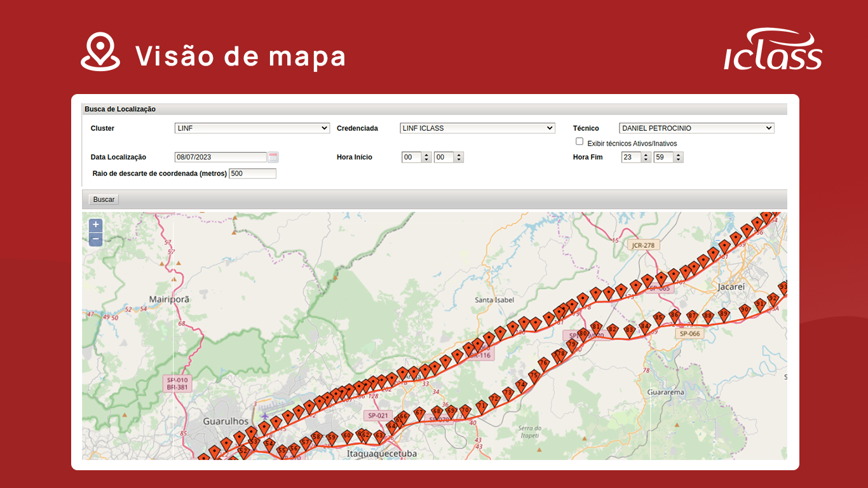
Task: Click the Buscar button
Action: coord(103,199)
